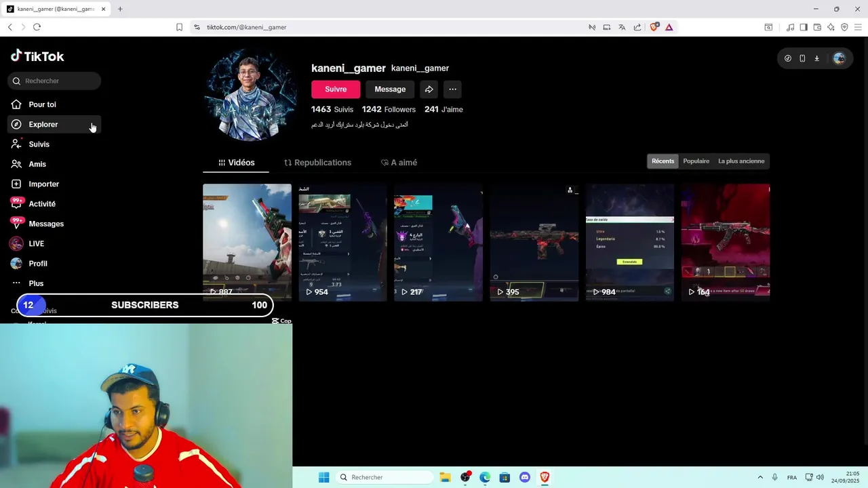Open the video with 164 views
This screenshot has height=488, width=868.
coord(726,243)
